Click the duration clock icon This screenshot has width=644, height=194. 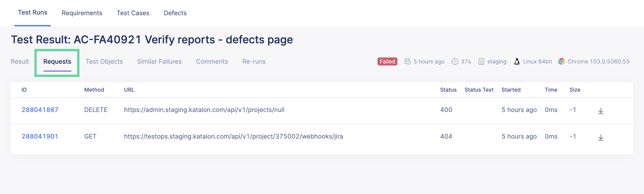(454, 61)
